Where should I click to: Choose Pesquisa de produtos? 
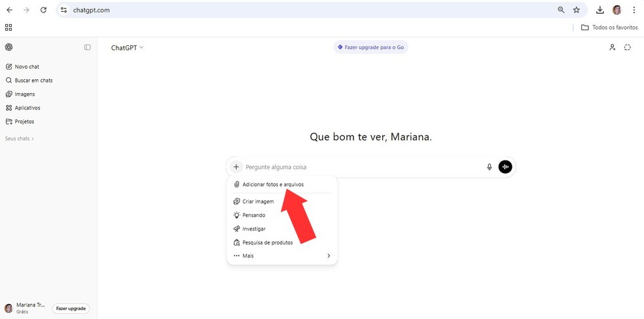pyautogui.click(x=281, y=242)
